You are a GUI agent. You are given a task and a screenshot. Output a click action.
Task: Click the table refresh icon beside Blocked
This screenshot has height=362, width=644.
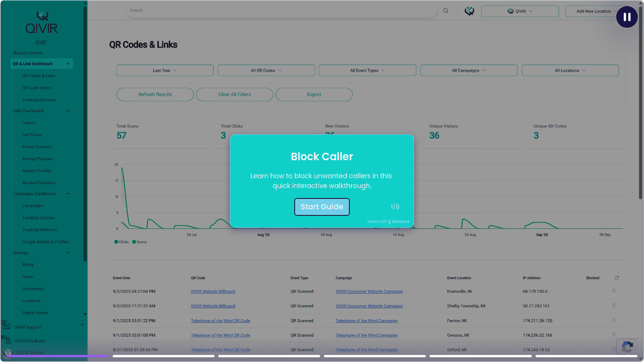coord(617,278)
